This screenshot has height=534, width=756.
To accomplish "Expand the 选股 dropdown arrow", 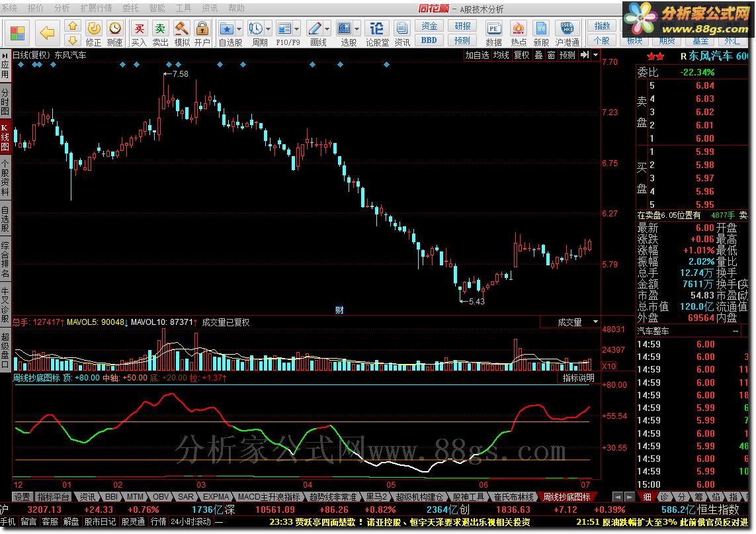I will pos(357,28).
